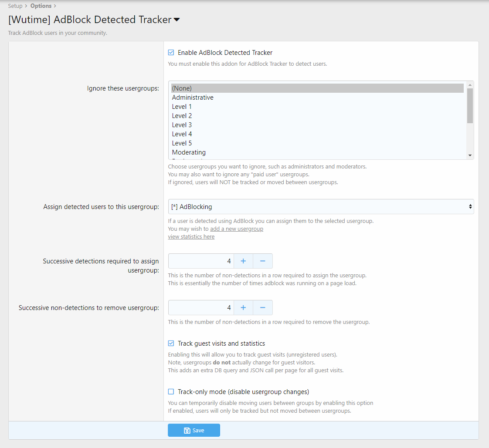This screenshot has height=448, width=489.
Task: Decrease successive detections with minus button
Action: click(263, 261)
